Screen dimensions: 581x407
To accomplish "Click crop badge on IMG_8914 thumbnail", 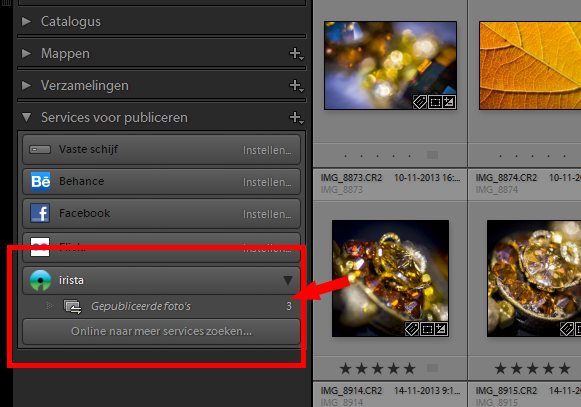I will 427,329.
